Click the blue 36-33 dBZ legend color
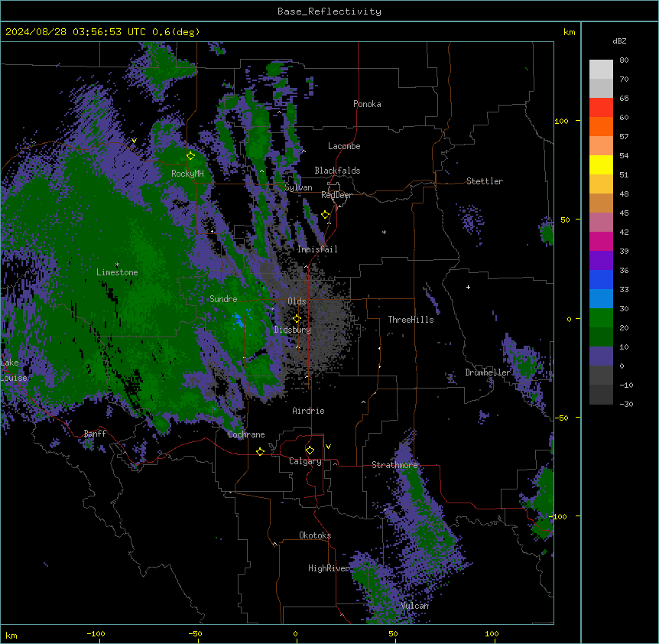 coord(601,279)
